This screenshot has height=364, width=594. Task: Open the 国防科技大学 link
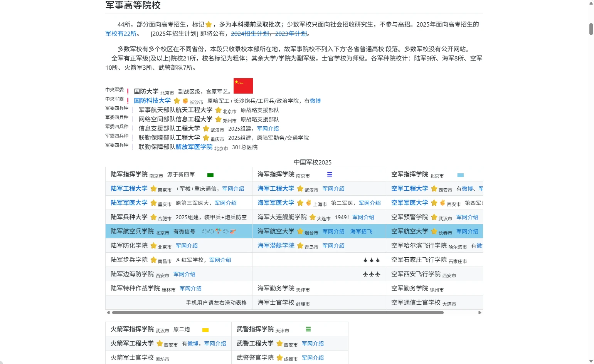click(152, 101)
